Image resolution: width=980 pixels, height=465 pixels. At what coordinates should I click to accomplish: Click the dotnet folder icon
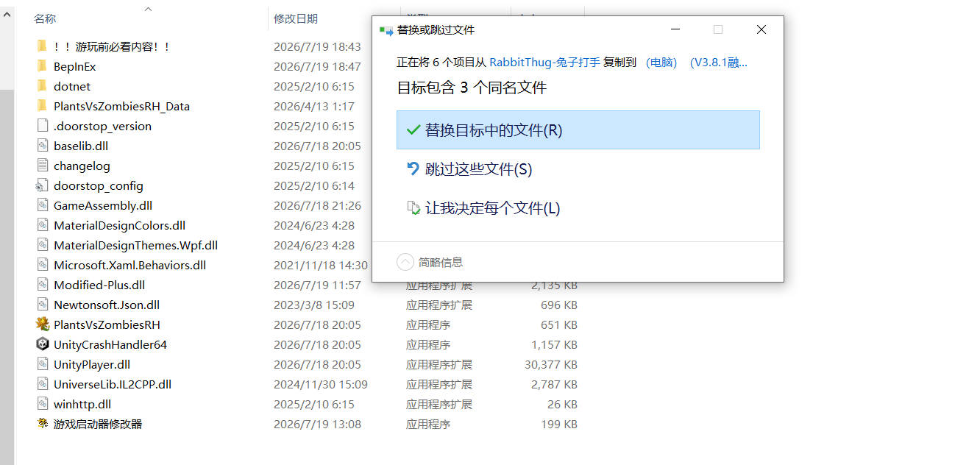point(42,86)
